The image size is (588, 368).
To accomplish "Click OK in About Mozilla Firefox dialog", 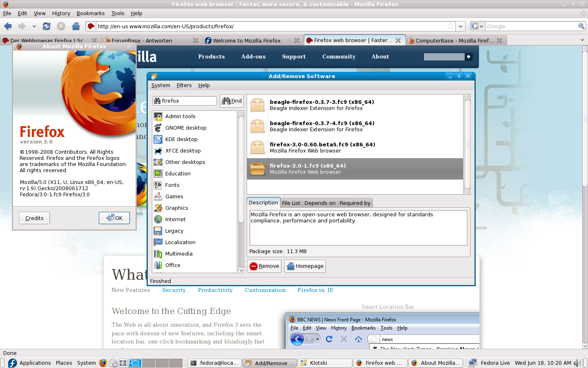I will click(114, 218).
